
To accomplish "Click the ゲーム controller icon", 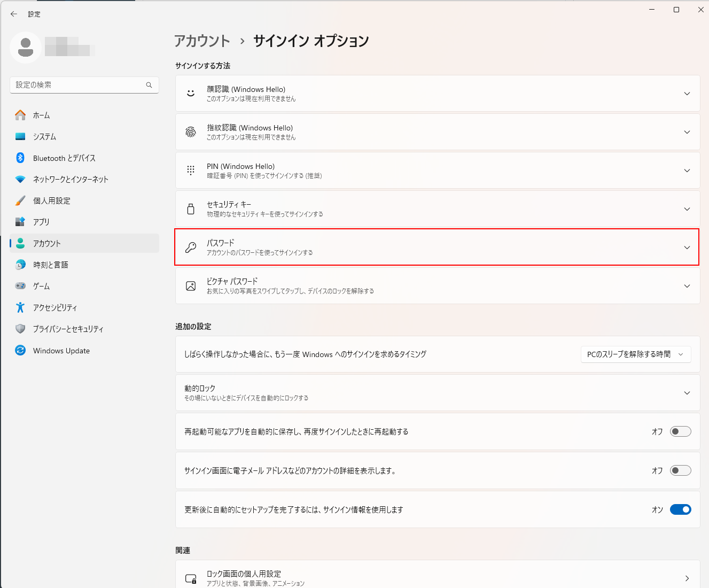I will click(x=20, y=286).
